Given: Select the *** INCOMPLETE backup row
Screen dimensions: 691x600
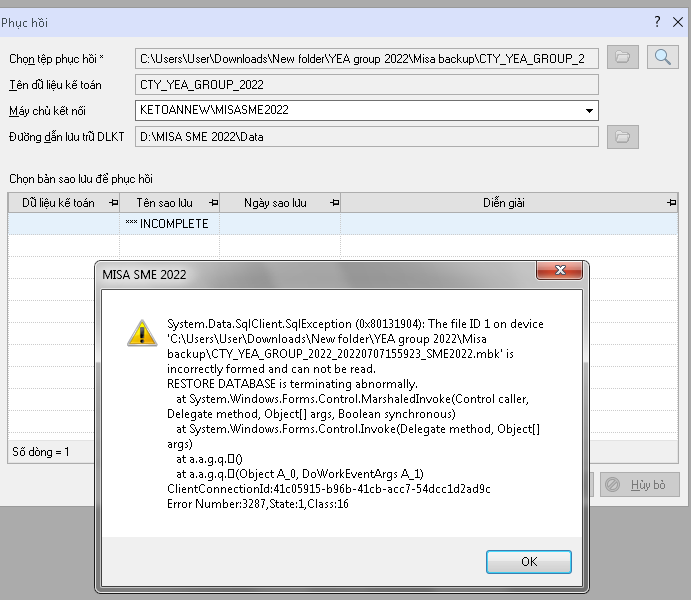Looking at the screenshot, I should (342, 224).
